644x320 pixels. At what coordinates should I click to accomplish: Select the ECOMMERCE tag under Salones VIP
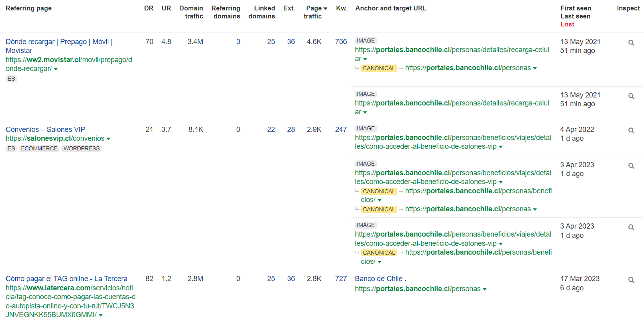pyautogui.click(x=39, y=148)
